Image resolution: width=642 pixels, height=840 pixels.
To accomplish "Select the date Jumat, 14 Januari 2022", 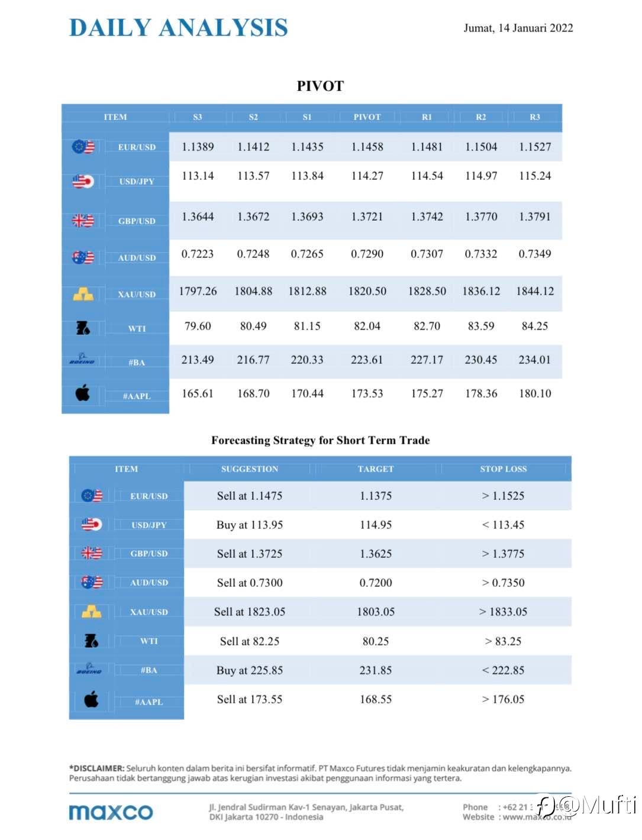I will [x=518, y=28].
